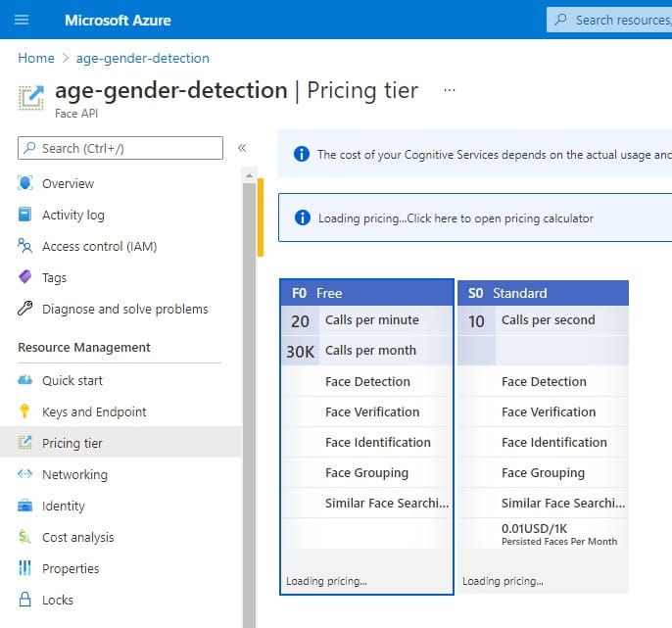Click the Locks padlock icon
This screenshot has width=672, height=628.
24,600
